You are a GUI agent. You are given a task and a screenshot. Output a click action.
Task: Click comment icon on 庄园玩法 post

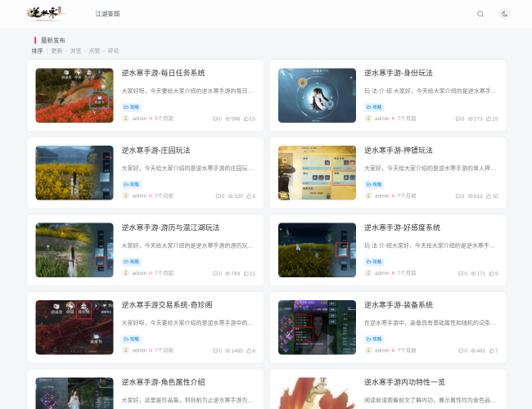(218, 196)
